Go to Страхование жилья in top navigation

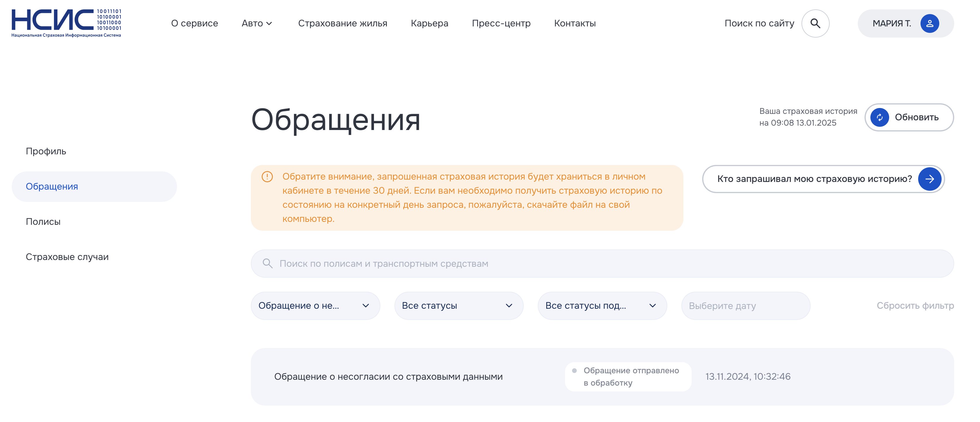[x=342, y=23]
